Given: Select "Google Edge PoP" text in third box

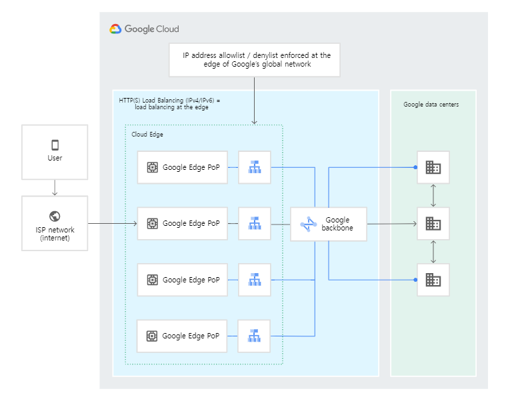Looking at the screenshot, I should pos(191,280).
